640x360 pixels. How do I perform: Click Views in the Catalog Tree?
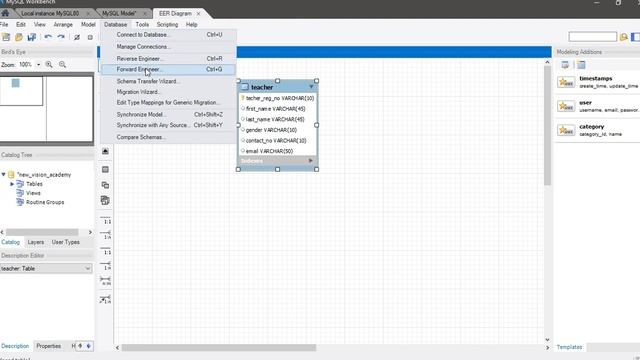pos(33,193)
